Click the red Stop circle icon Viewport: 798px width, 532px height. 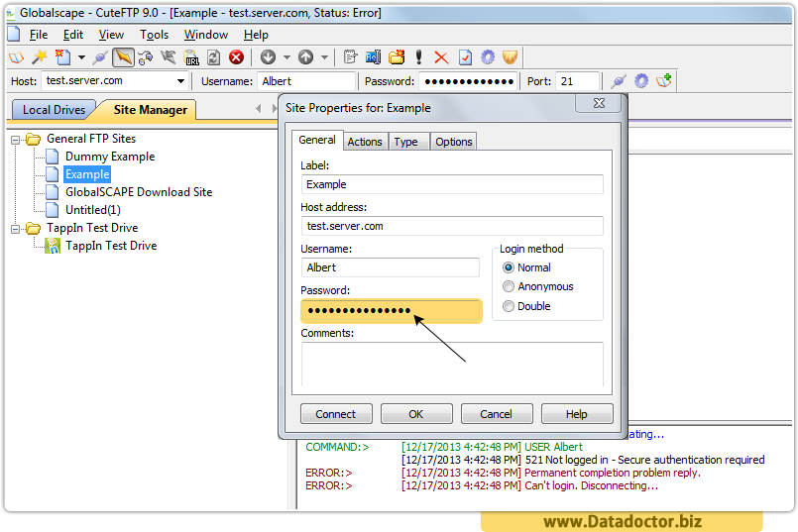[236, 57]
